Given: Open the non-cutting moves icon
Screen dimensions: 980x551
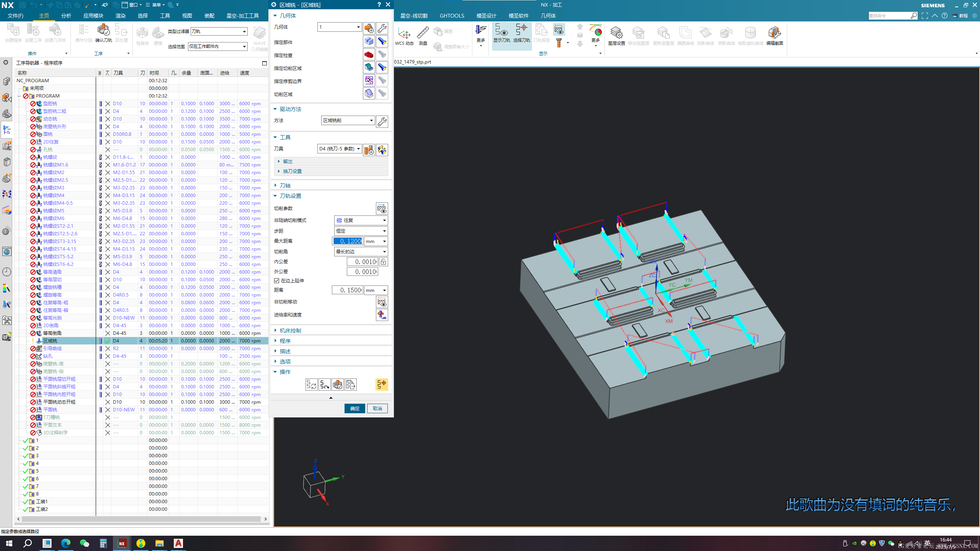Looking at the screenshot, I should pos(382,302).
